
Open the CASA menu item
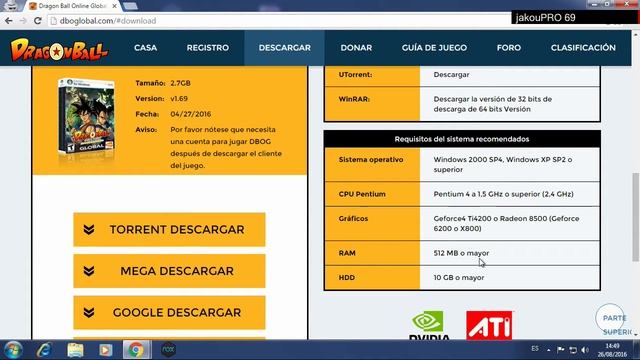145,48
